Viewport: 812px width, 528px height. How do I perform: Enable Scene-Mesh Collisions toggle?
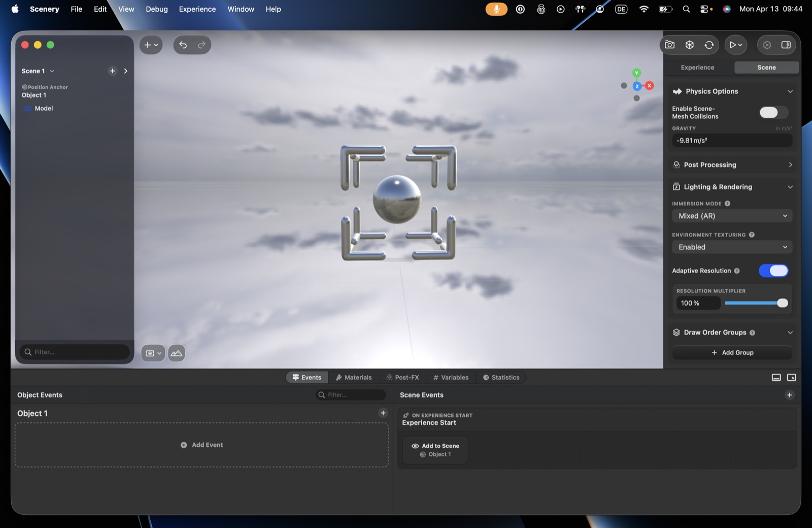click(x=773, y=112)
